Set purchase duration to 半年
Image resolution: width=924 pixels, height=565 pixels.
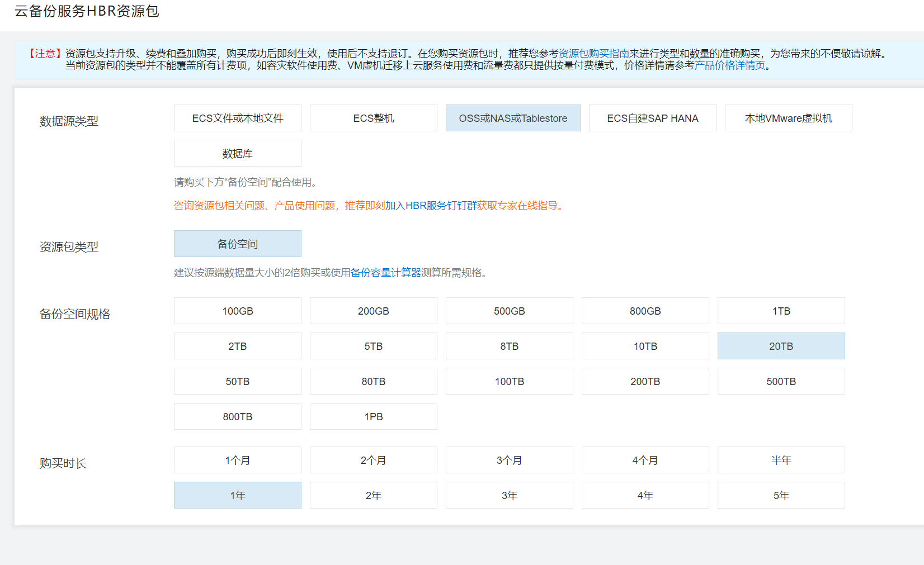[x=781, y=460]
